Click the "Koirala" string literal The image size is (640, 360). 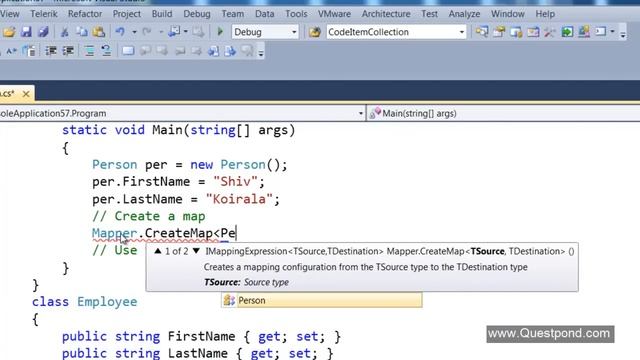239,199
